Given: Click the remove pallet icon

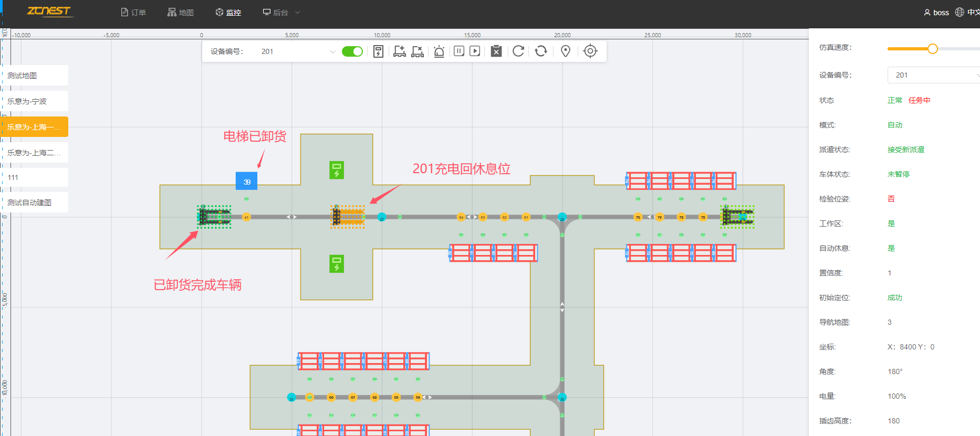Looking at the screenshot, I should (x=418, y=51).
